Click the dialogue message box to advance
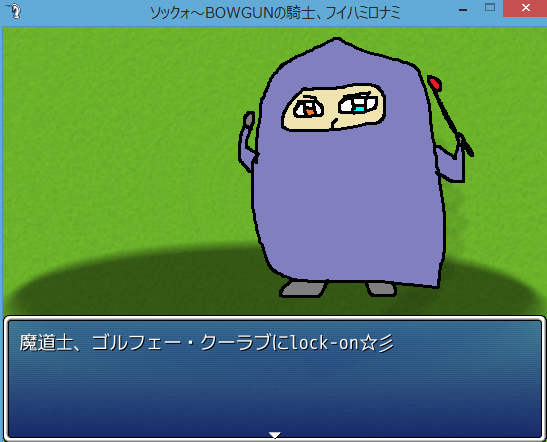The width and height of the screenshot is (547, 442). pyautogui.click(x=274, y=379)
